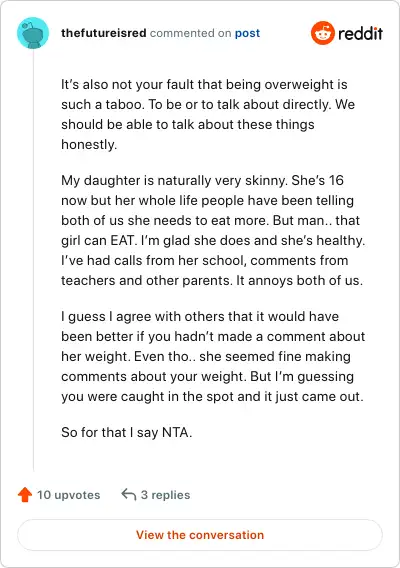
Task: Click the line "you were caught in the spot"
Action: tap(212, 397)
